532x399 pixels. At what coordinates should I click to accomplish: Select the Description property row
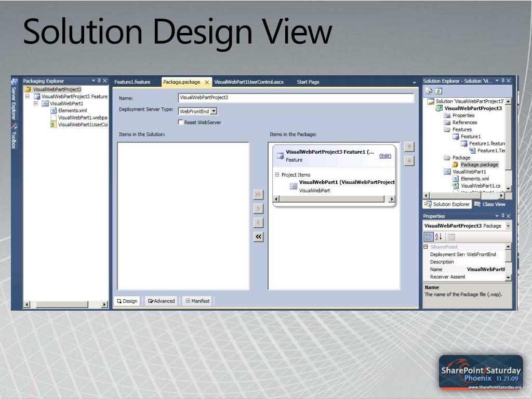pyautogui.click(x=464, y=262)
